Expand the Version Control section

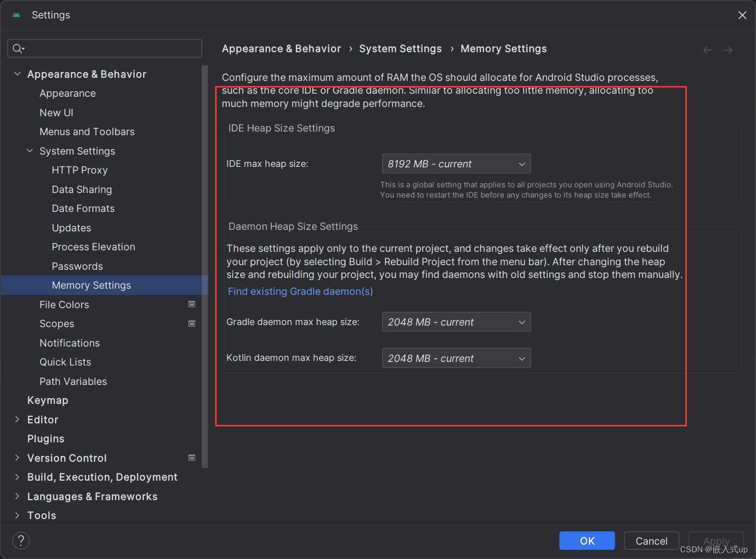click(x=17, y=458)
